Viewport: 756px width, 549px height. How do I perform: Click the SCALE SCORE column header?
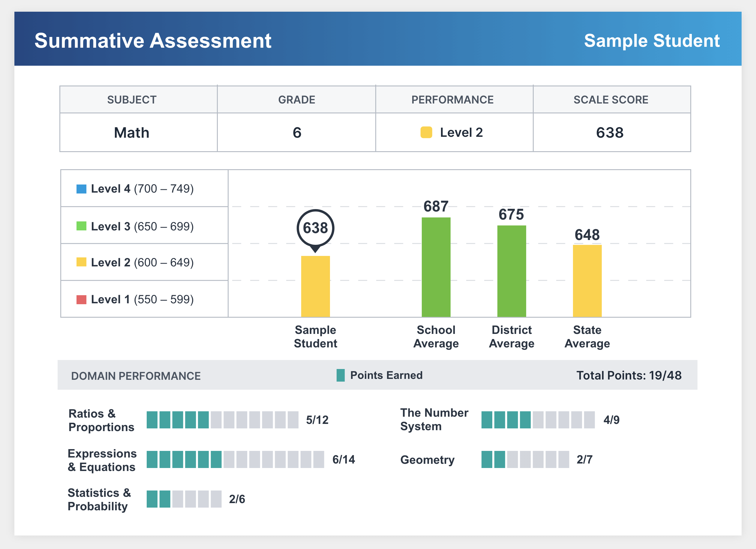(x=611, y=100)
